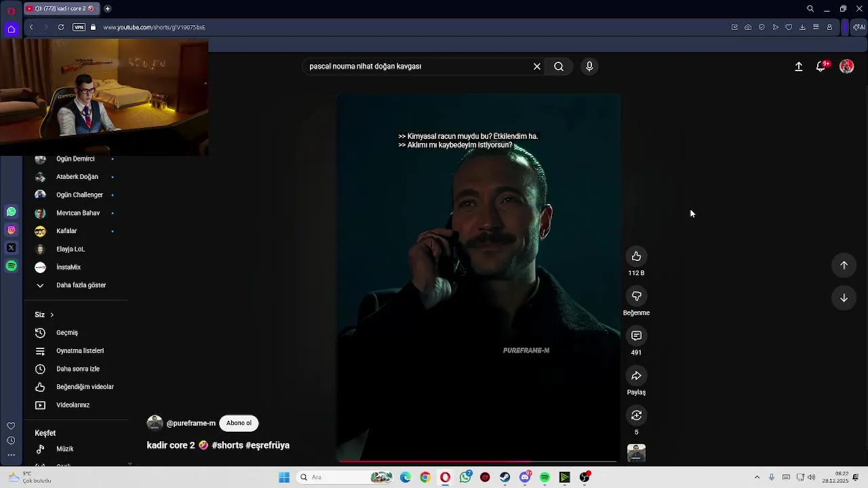Clear the YouTube search text
Screen dimensions: 868x488
(x=537, y=66)
